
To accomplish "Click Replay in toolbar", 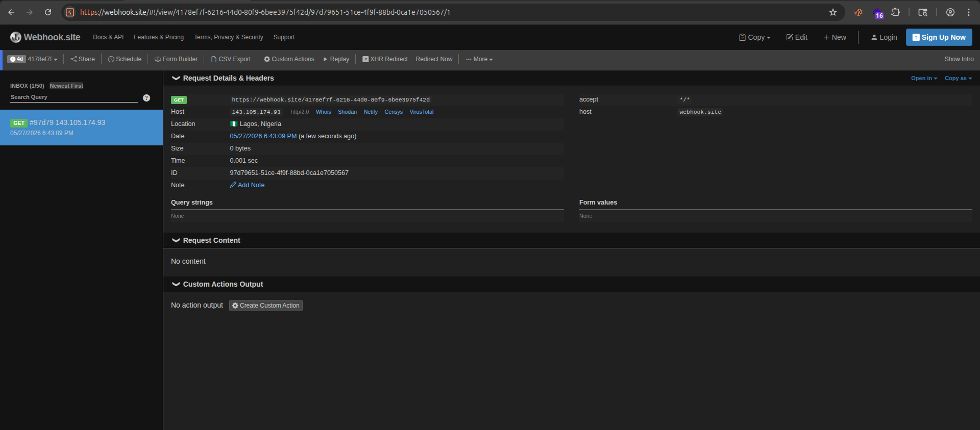I will pyautogui.click(x=336, y=59).
